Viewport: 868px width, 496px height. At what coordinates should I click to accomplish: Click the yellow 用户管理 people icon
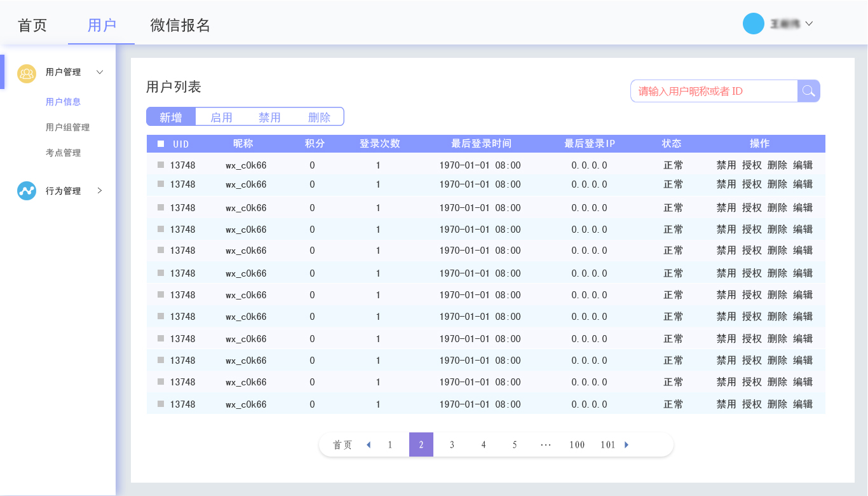(27, 74)
